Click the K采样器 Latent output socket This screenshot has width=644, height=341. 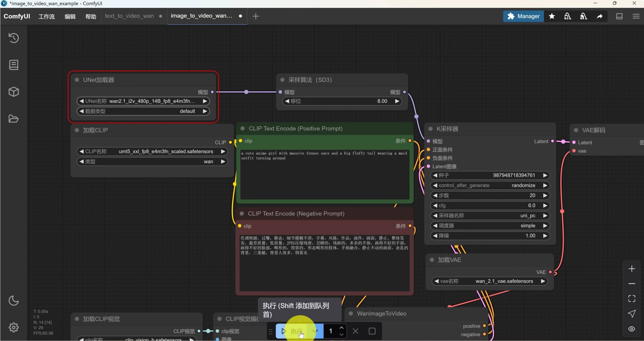point(553,141)
